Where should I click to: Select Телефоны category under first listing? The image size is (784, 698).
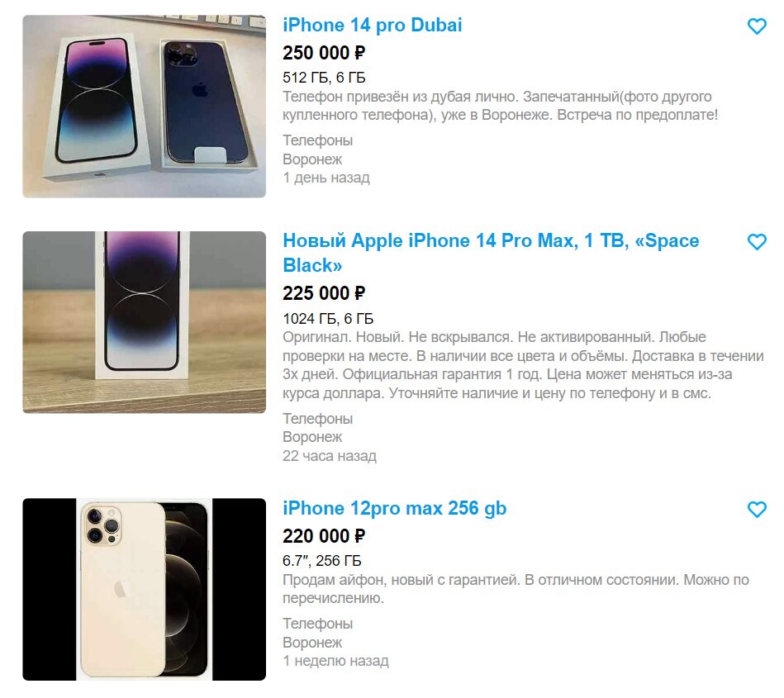(317, 140)
